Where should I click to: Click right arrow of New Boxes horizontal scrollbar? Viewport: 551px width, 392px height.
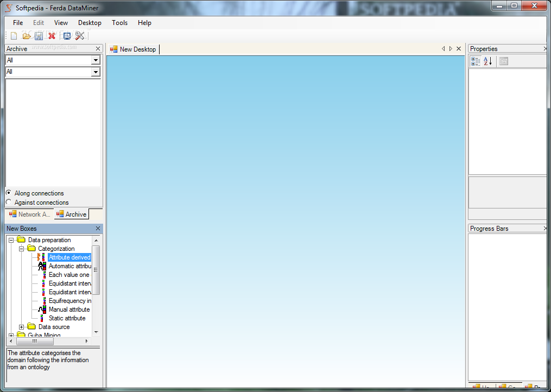(x=87, y=341)
